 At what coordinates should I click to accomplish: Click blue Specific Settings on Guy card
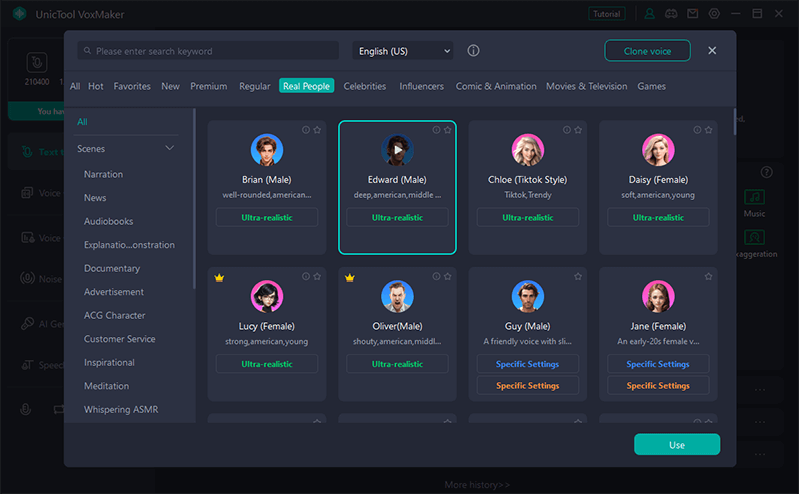click(528, 364)
